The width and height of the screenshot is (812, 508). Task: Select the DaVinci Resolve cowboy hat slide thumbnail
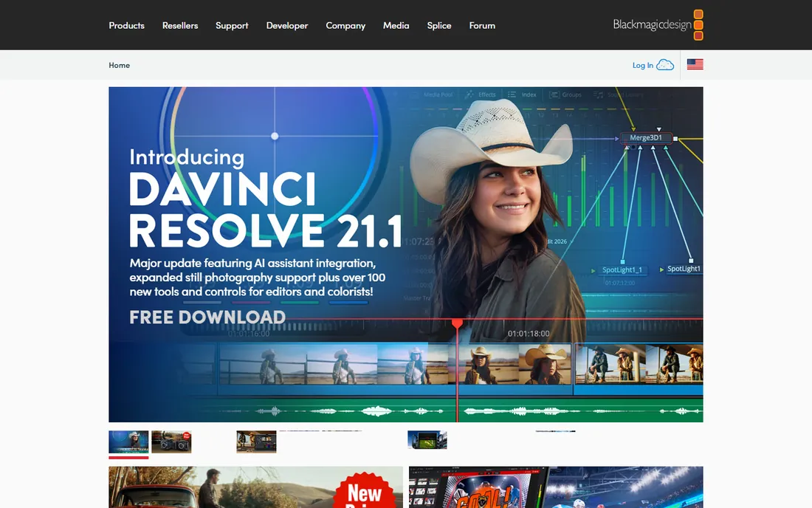click(128, 442)
